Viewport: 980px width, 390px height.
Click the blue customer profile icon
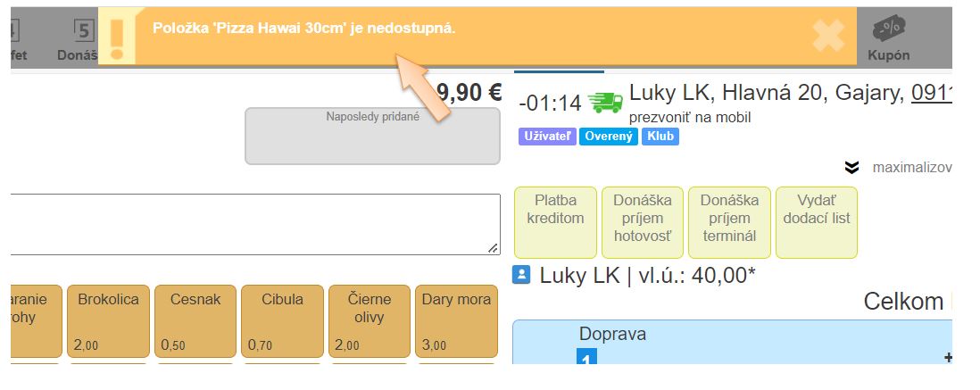click(523, 275)
